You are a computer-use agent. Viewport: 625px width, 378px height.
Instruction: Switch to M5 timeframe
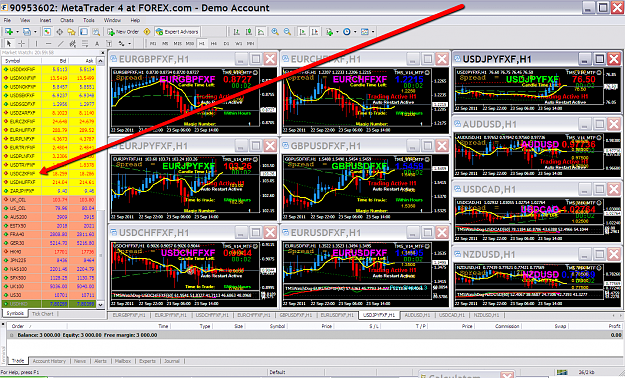(165, 43)
